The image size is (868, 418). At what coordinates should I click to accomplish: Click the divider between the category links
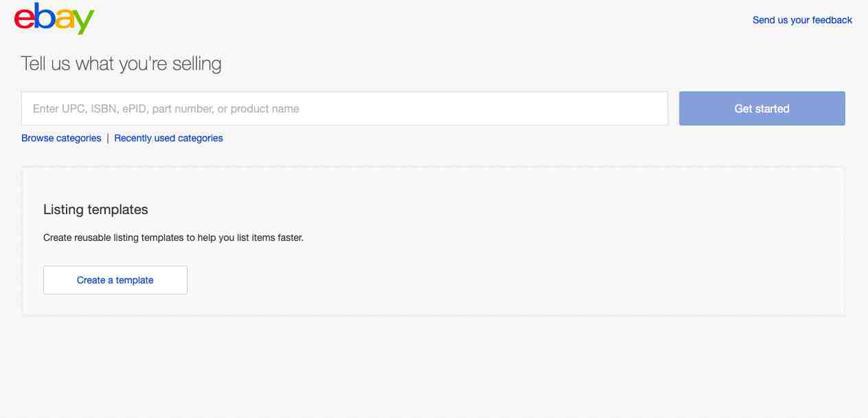(108, 138)
